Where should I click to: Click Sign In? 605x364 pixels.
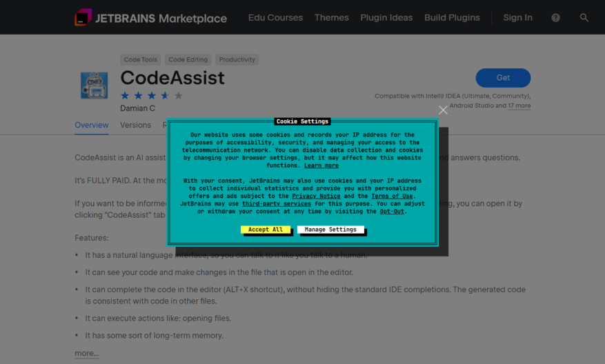[x=518, y=18]
